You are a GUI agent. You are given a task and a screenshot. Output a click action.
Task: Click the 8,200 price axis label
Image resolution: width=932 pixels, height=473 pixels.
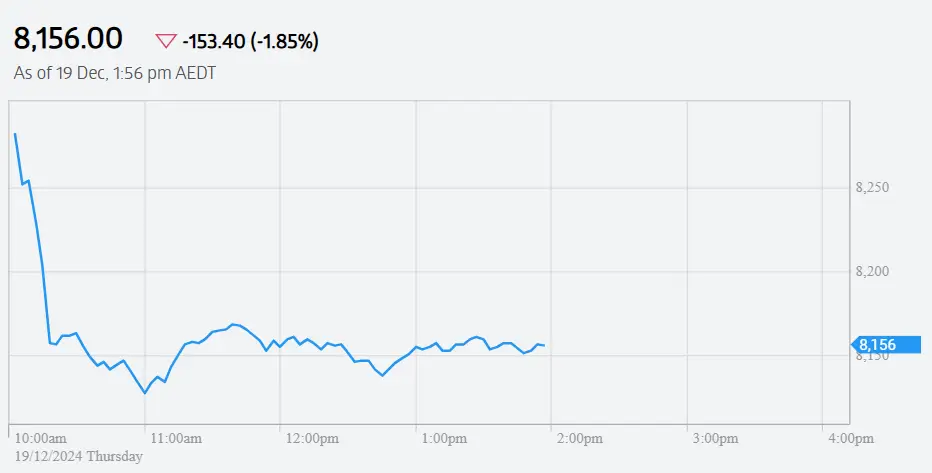[x=873, y=272]
